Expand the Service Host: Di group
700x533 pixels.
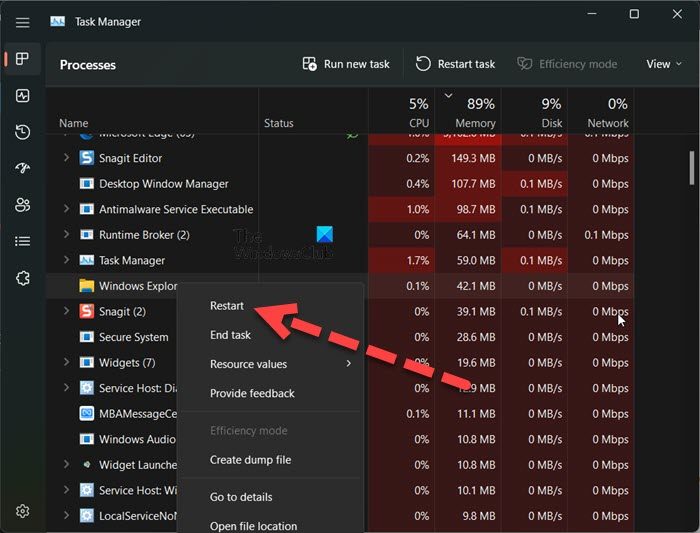pyautogui.click(x=66, y=387)
